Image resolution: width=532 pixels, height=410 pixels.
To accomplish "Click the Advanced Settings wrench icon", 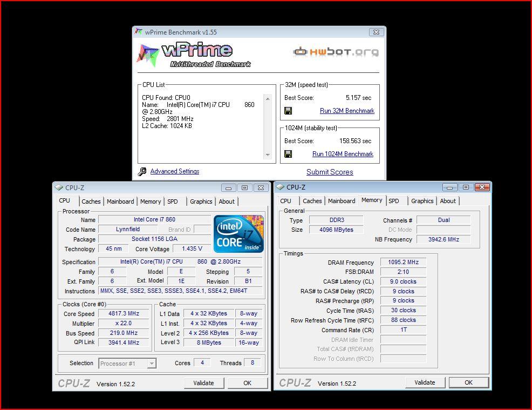I will point(142,171).
